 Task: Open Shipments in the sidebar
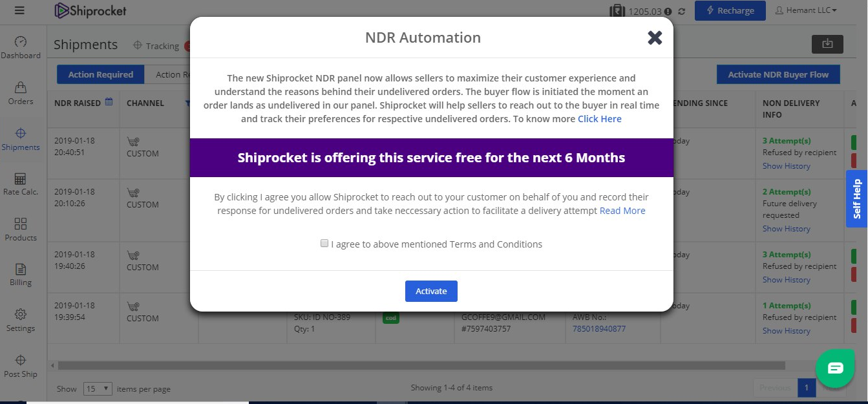pyautogui.click(x=21, y=140)
